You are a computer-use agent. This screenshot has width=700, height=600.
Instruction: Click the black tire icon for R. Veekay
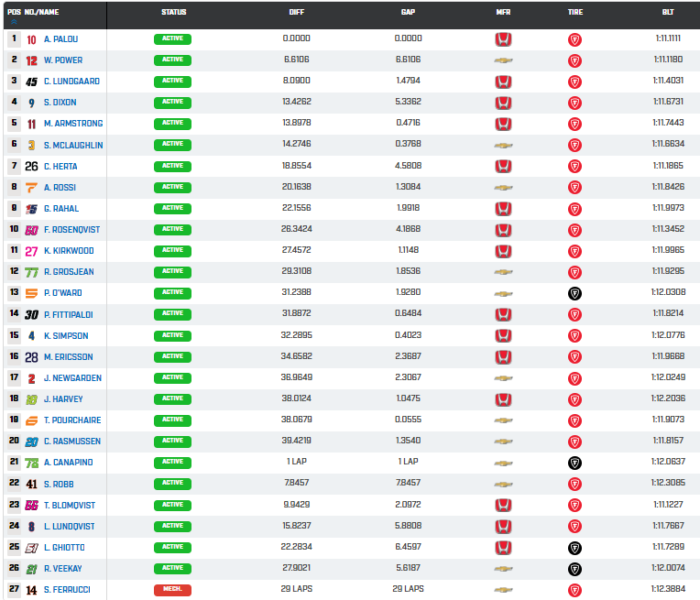pos(574,568)
